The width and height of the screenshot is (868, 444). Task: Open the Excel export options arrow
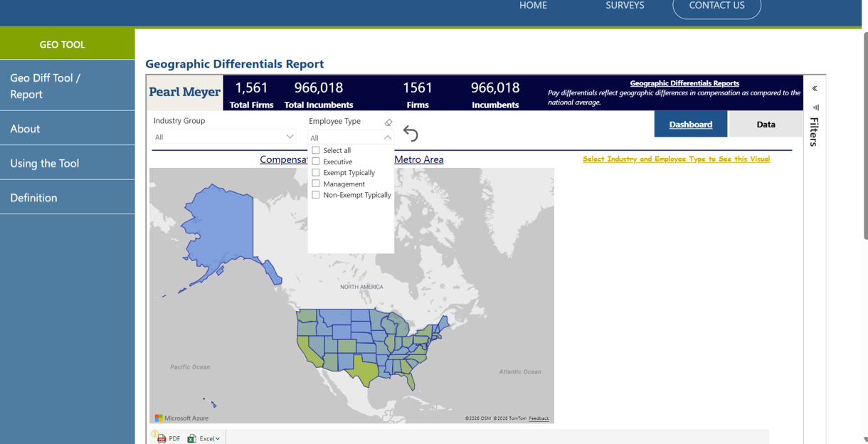[x=218, y=439]
